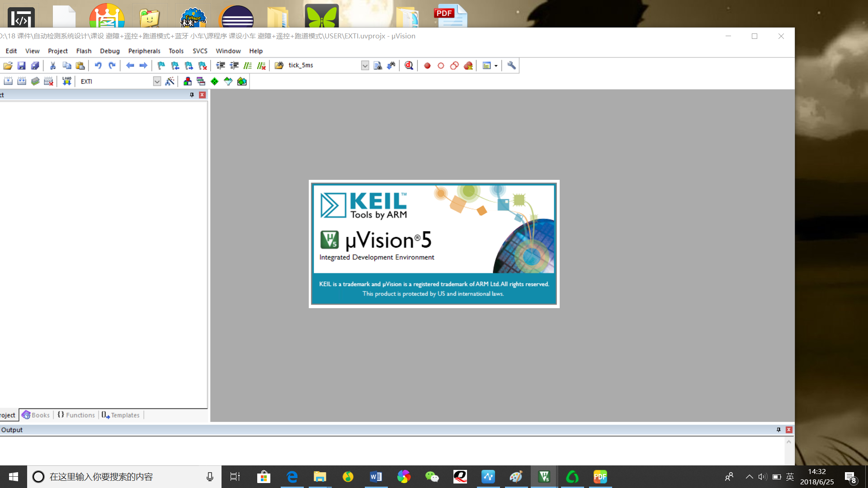Click the Paste clipboard icon
868x488 pixels.
point(80,66)
